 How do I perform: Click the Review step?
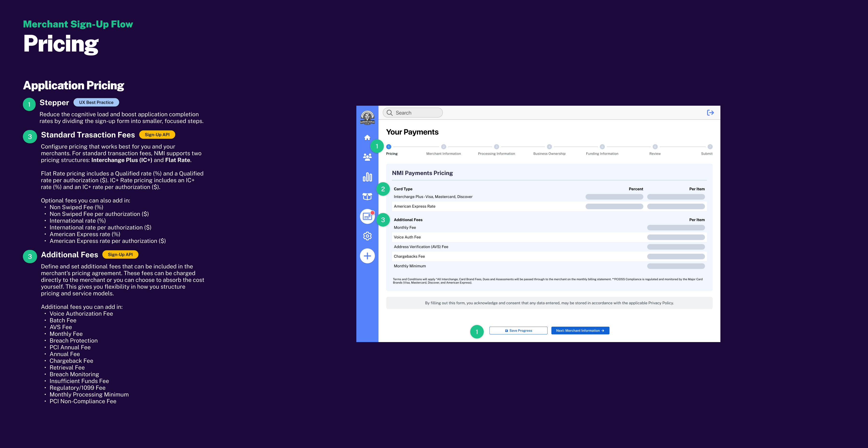pos(655,147)
